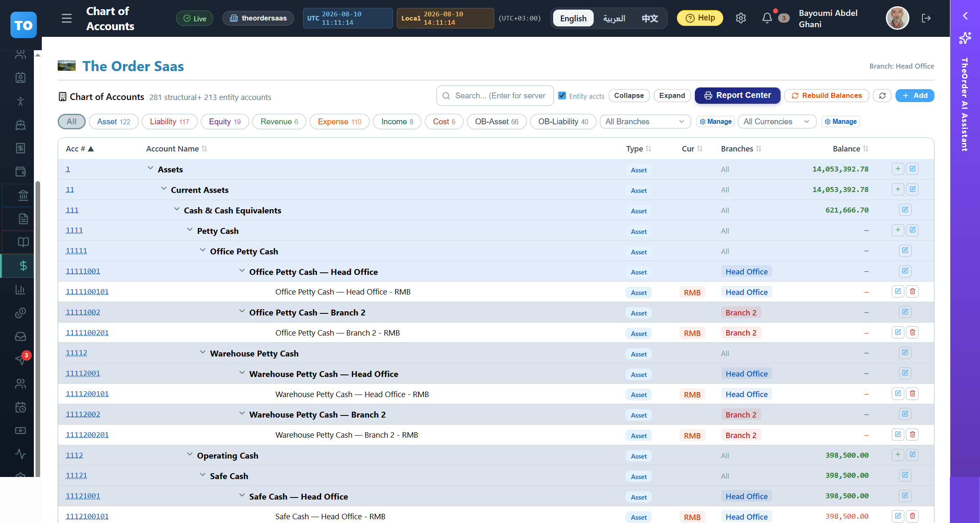Viewport: 980px width, 523px height.
Task: Delete Office Petty Cash Head Office RMB account
Action: tap(912, 291)
